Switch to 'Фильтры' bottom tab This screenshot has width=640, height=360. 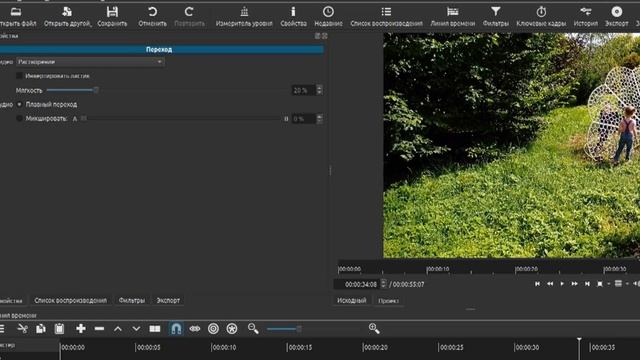tap(131, 300)
